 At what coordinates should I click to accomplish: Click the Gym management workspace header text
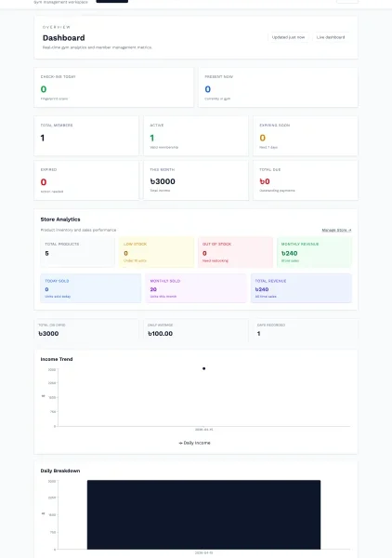[60, 2]
